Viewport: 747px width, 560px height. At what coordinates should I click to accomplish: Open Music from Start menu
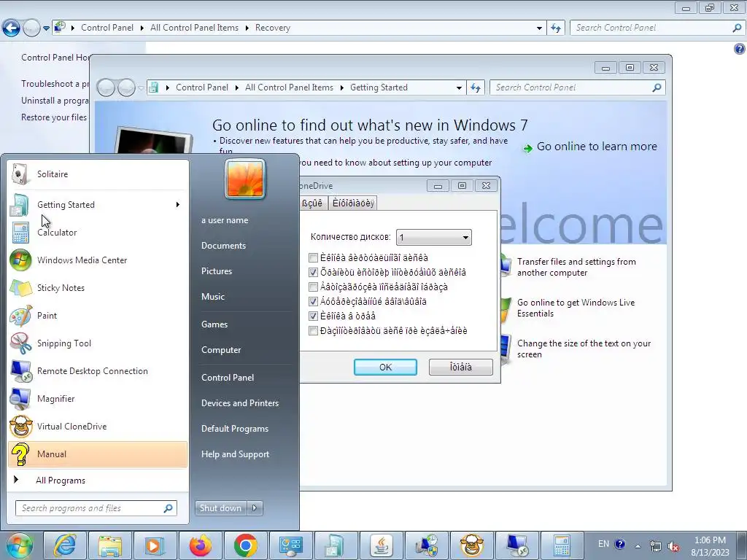tap(213, 297)
